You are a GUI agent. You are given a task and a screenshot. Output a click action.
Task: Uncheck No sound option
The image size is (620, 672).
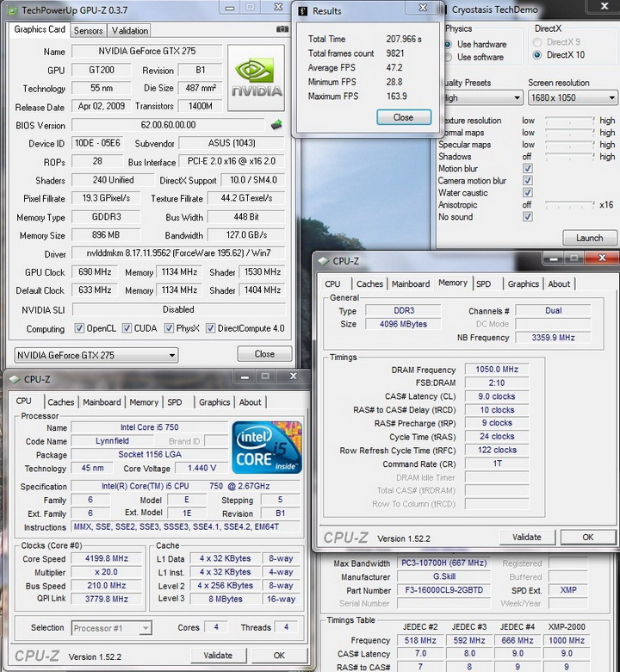point(528,216)
